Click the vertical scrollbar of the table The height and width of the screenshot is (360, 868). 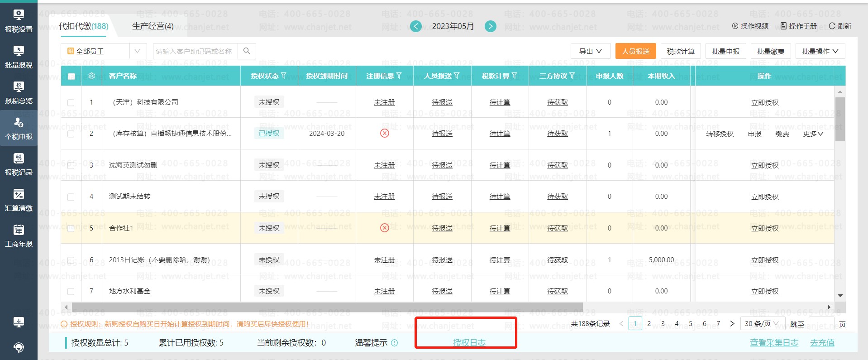click(840, 119)
